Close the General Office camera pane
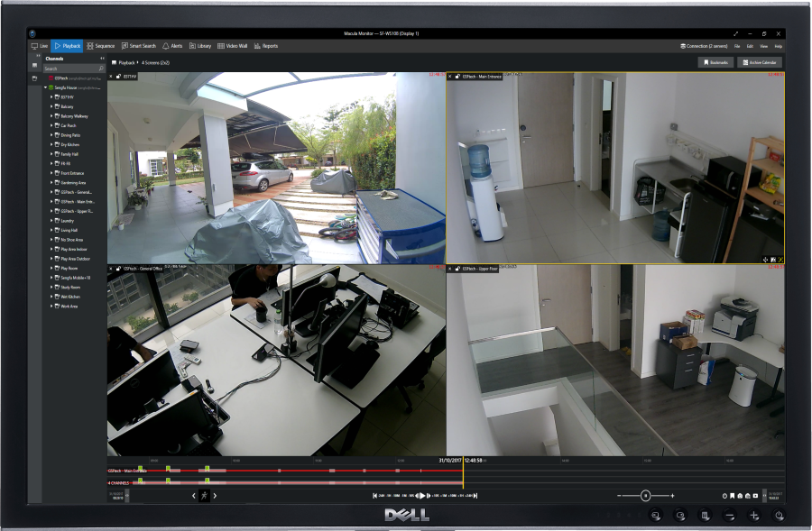The height and width of the screenshot is (531, 812). tap(111, 269)
